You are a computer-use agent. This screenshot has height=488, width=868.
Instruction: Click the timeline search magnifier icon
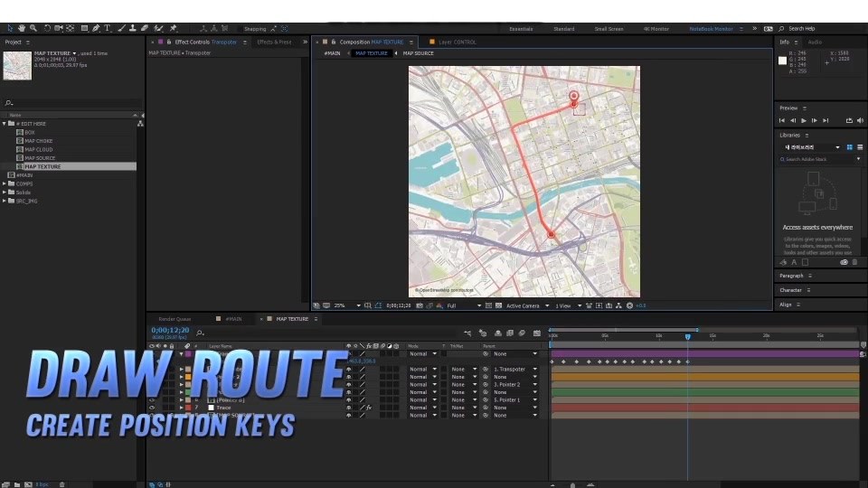pos(201,333)
